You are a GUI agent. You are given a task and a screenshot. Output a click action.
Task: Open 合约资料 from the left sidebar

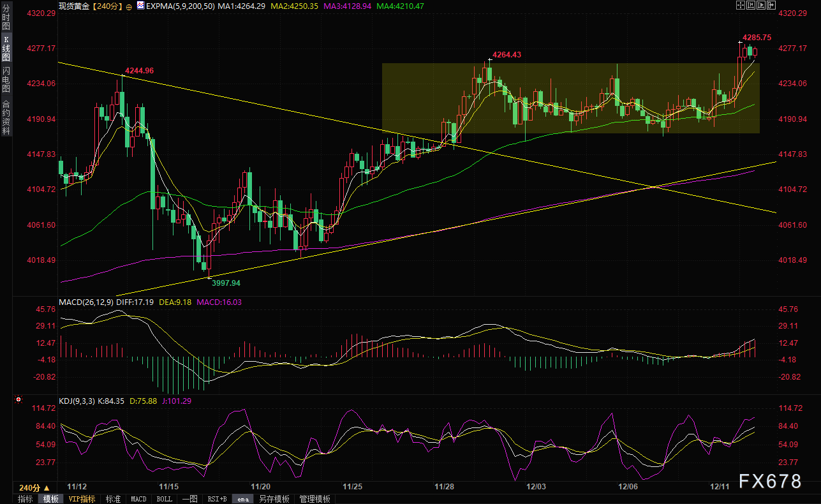[6, 117]
